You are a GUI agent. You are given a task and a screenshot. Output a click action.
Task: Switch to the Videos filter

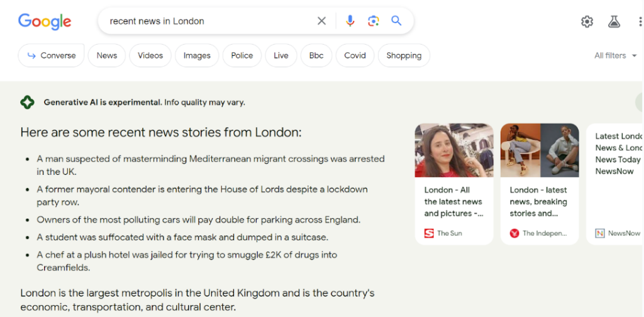pos(150,55)
